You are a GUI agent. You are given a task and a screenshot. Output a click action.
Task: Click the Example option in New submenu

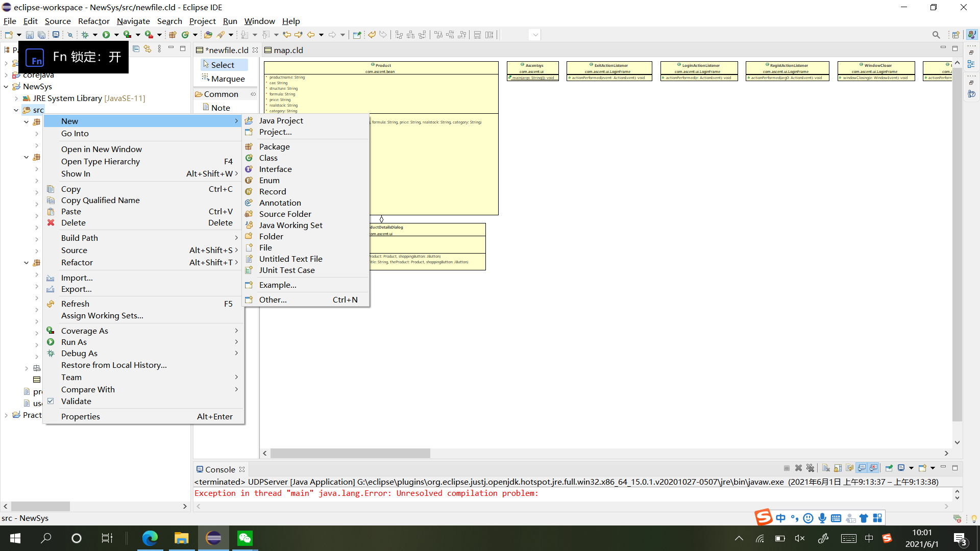[277, 285]
